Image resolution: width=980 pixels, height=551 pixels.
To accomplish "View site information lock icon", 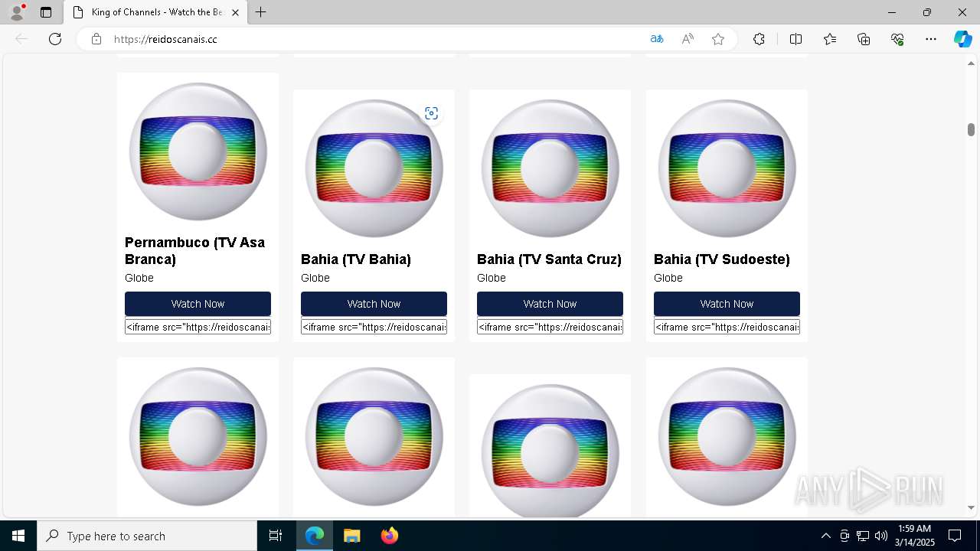I will pyautogui.click(x=96, y=39).
